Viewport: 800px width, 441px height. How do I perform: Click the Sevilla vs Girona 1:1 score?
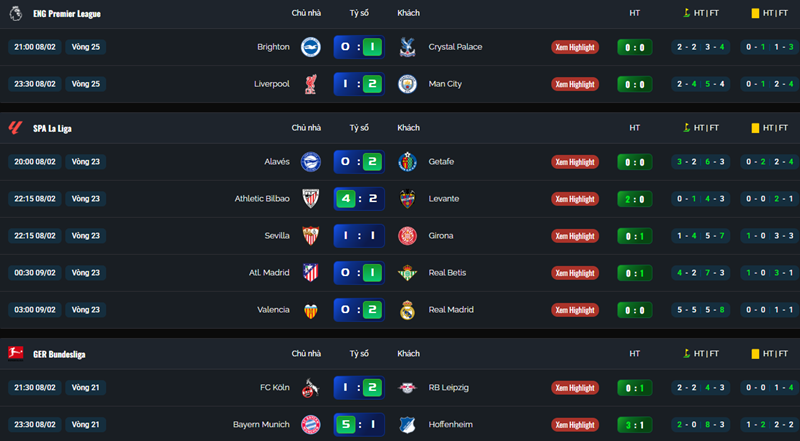[x=357, y=236]
